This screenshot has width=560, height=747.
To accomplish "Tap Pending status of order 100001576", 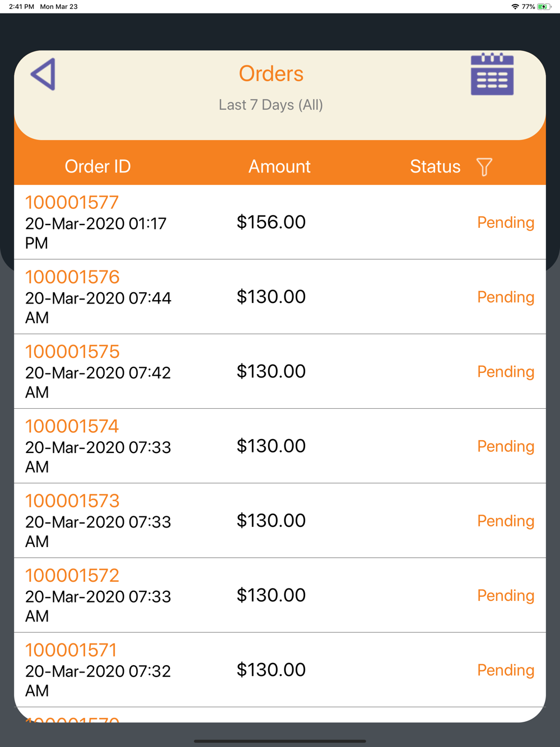I will (505, 297).
